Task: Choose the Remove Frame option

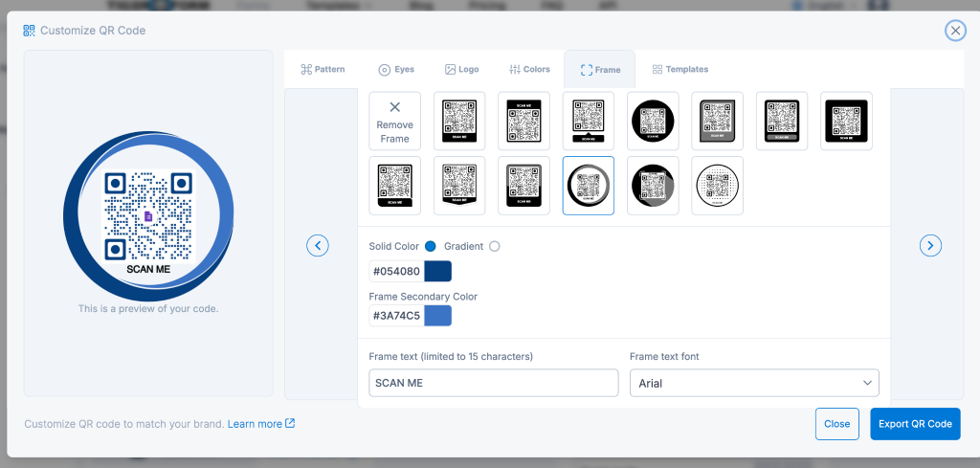Action: click(x=395, y=122)
